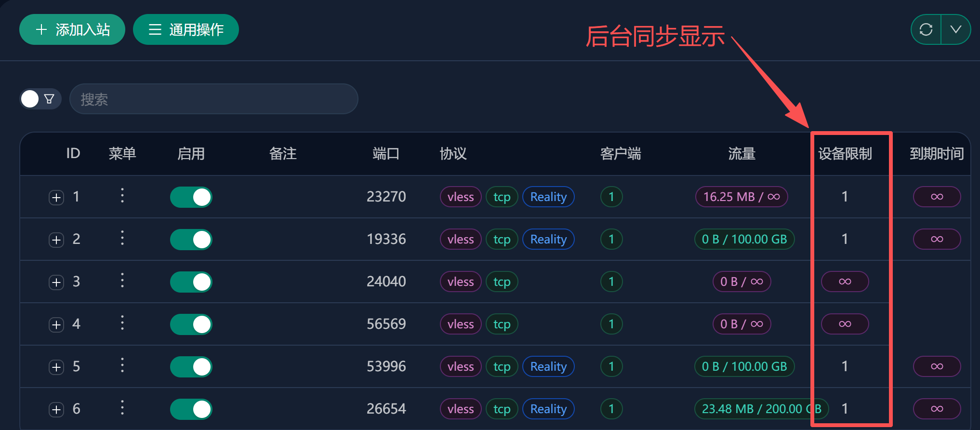
Task: Click the 设备限制 column header
Action: 845,154
